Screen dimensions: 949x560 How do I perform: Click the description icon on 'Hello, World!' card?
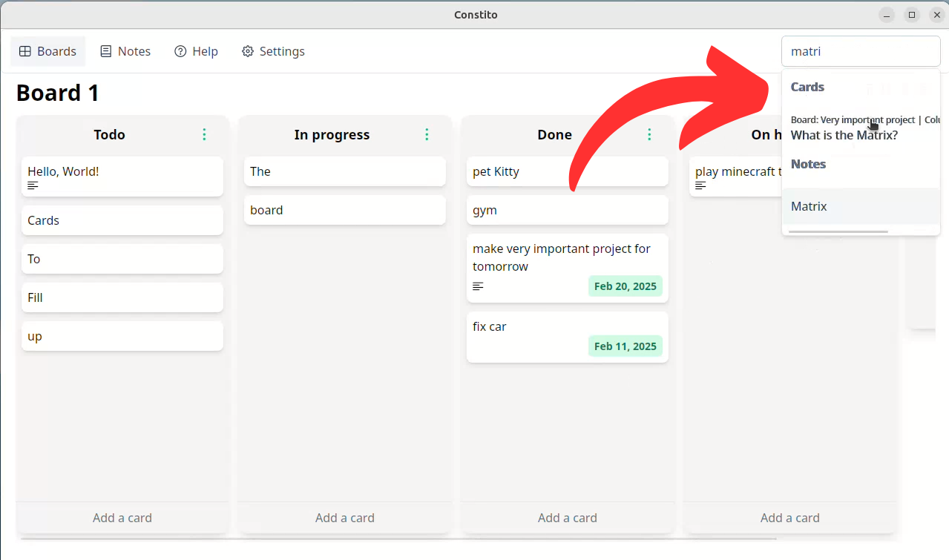(33, 185)
